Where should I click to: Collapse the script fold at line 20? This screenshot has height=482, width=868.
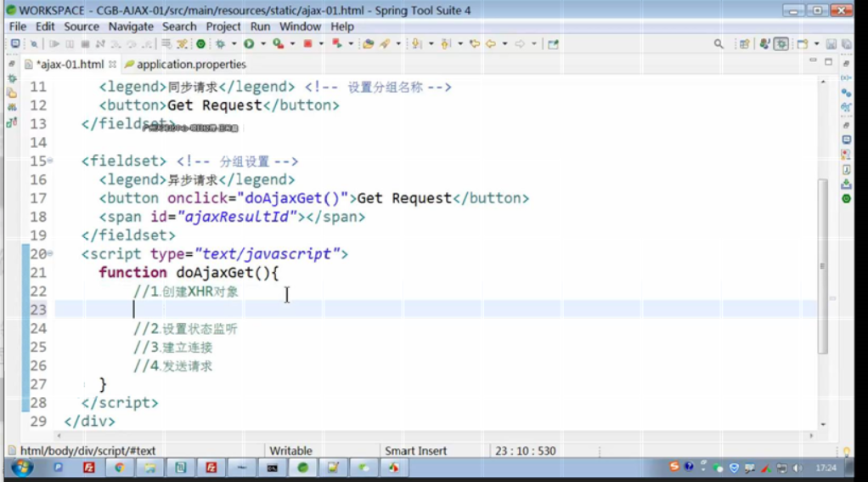click(50, 253)
